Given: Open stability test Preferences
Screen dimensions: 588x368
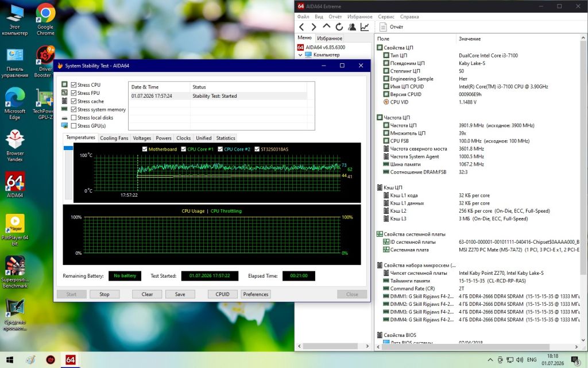Looking at the screenshot, I should click(x=256, y=294).
